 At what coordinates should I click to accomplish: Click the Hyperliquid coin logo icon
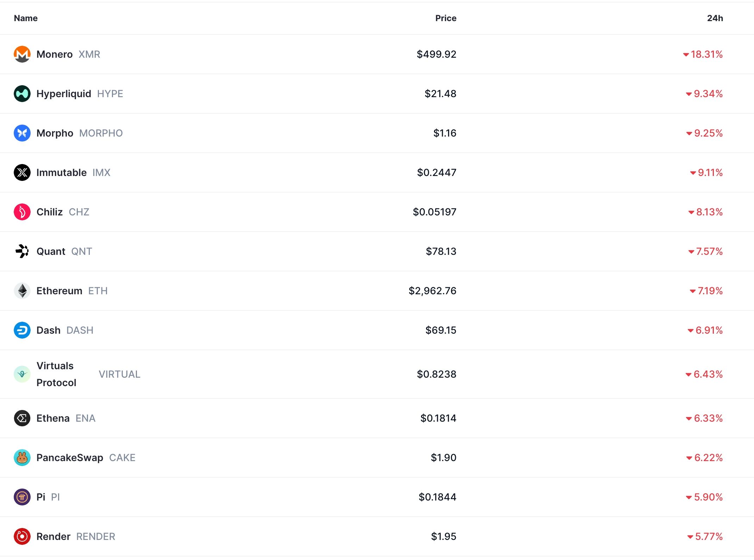[22, 94]
